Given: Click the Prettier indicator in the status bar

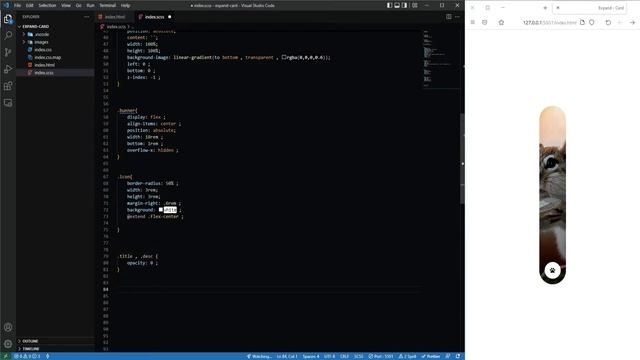Looking at the screenshot, I should [x=431, y=356].
